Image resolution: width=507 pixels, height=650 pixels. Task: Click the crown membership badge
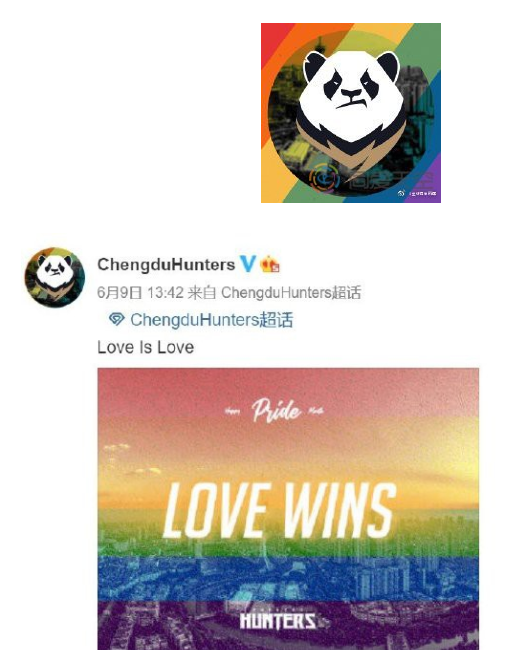click(269, 264)
